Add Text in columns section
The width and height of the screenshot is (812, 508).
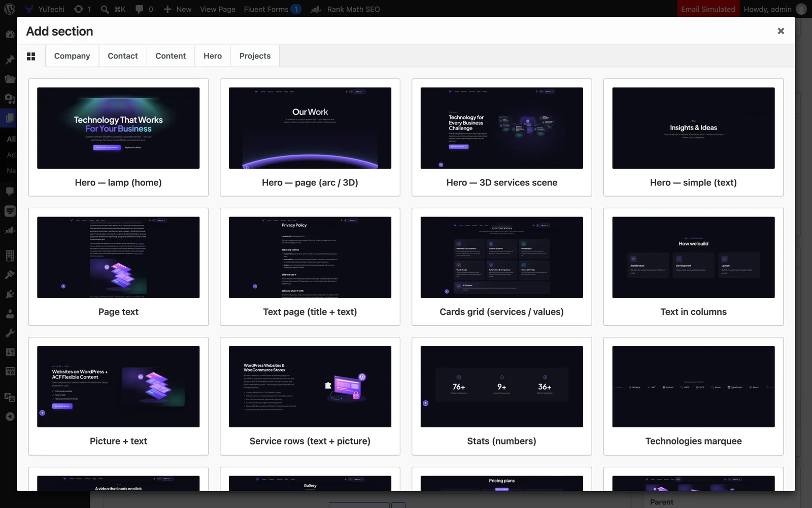pos(693,267)
